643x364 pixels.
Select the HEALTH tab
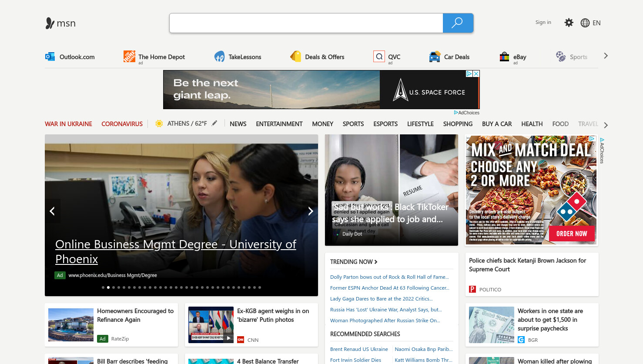(532, 124)
